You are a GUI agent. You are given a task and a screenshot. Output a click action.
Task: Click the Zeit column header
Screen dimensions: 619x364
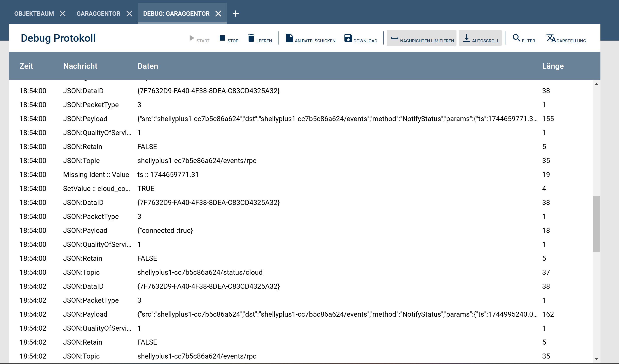26,66
